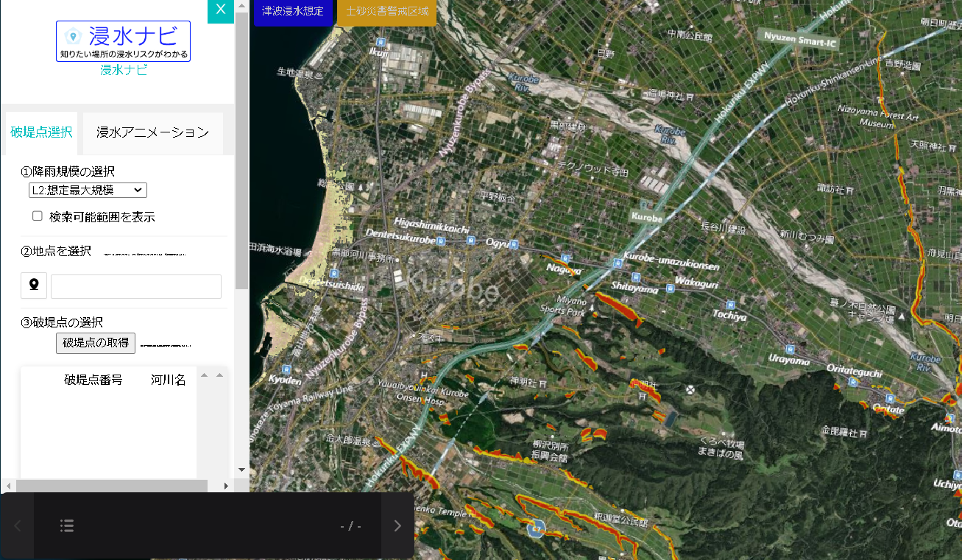Click the crossed-circle marker on the hillside

[690, 390]
